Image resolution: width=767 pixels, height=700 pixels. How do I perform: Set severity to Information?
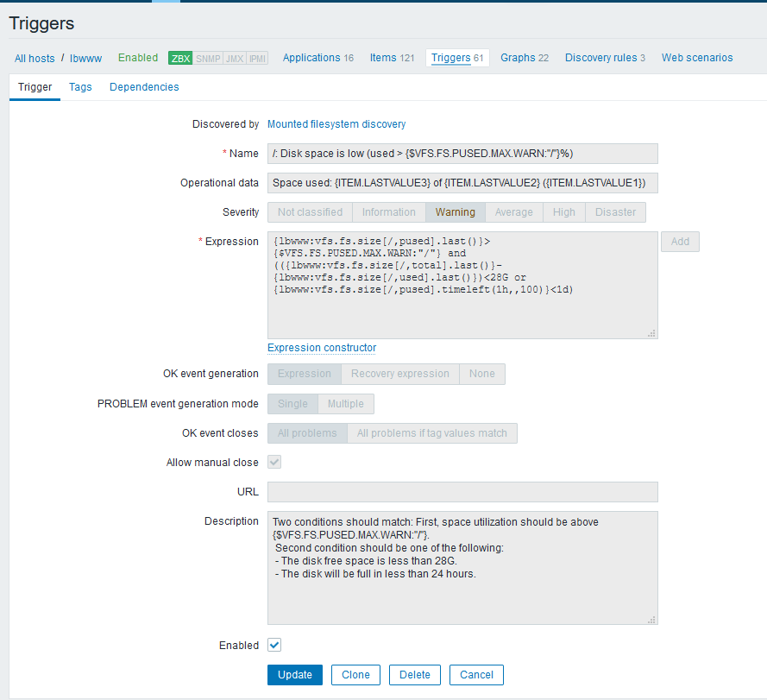point(389,212)
